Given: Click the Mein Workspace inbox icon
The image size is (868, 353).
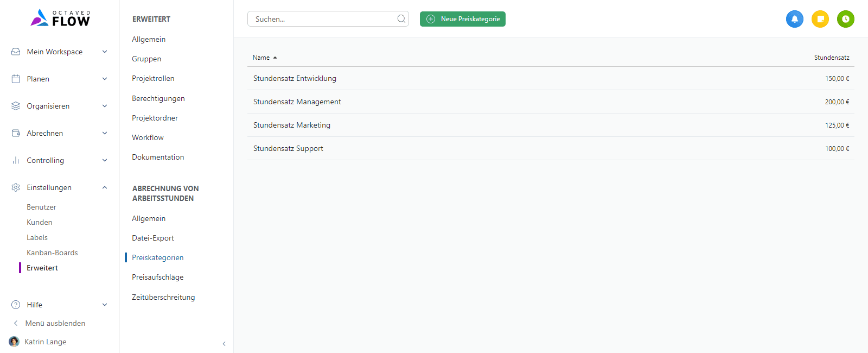Looking at the screenshot, I should (x=16, y=52).
